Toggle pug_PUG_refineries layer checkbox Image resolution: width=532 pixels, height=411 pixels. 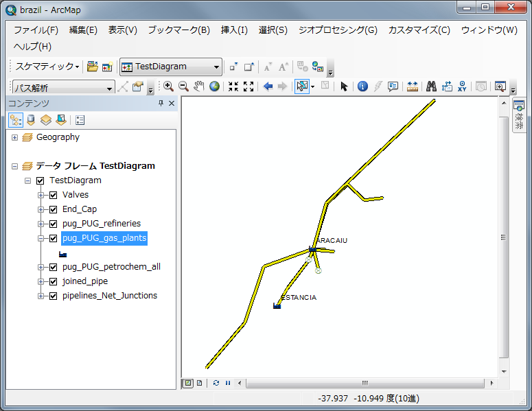[53, 224]
